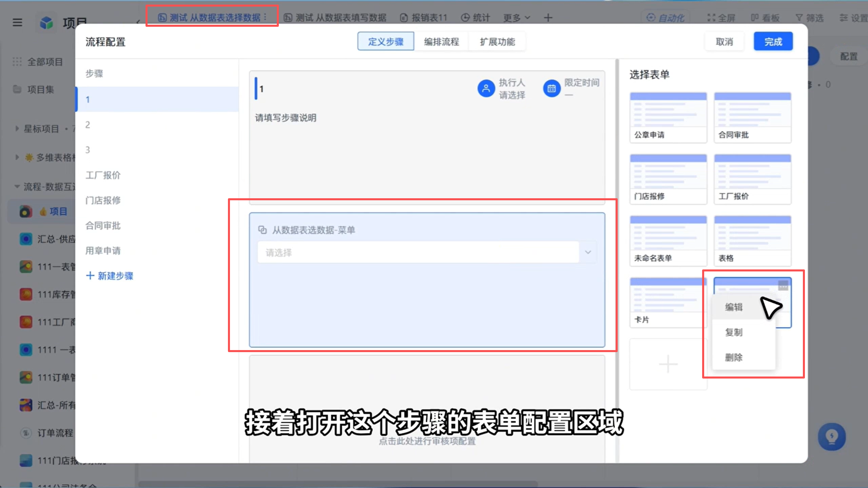Viewport: 868px width, 488px height.
Task: Open the 报销表11 tab
Action: coord(424,18)
